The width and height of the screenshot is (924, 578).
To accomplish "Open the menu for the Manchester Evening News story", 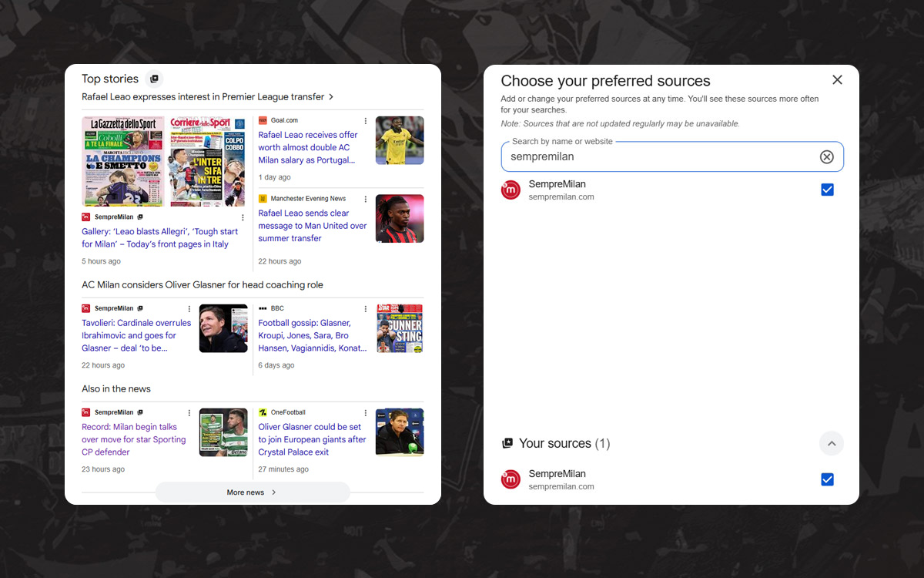I will (x=365, y=199).
